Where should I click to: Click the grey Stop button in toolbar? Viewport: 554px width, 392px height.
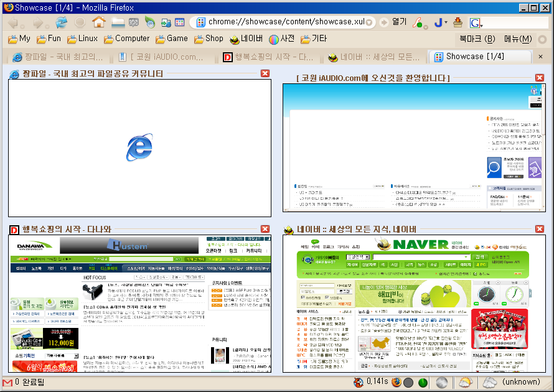pyautogui.click(x=80, y=22)
